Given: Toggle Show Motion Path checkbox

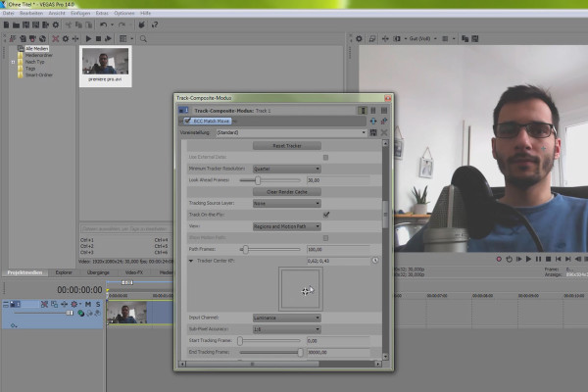Looking at the screenshot, I should 325,238.
